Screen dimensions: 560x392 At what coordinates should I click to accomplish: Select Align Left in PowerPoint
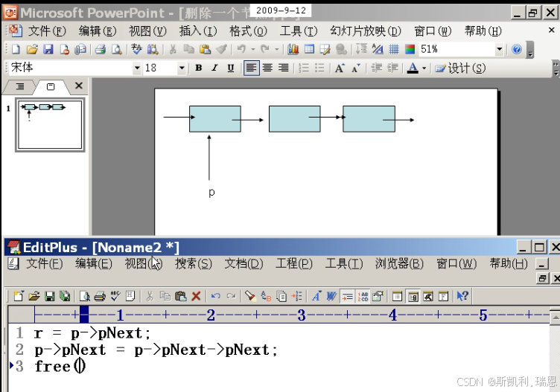click(x=252, y=68)
